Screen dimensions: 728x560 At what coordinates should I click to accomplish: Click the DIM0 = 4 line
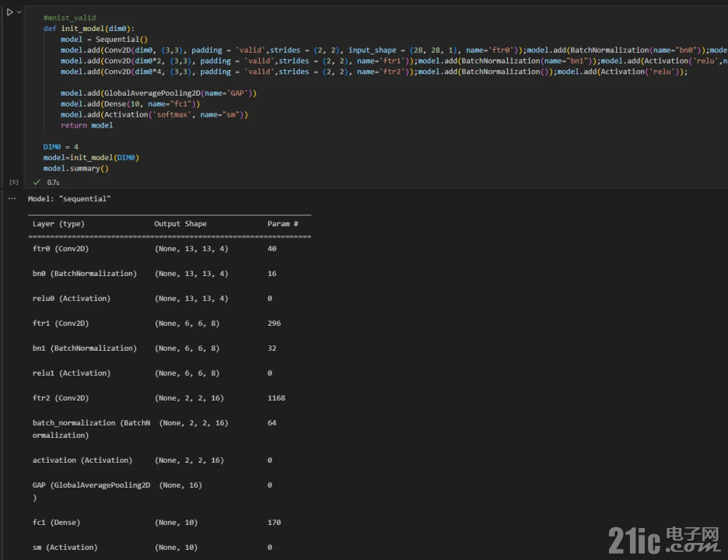pyautogui.click(x=61, y=147)
